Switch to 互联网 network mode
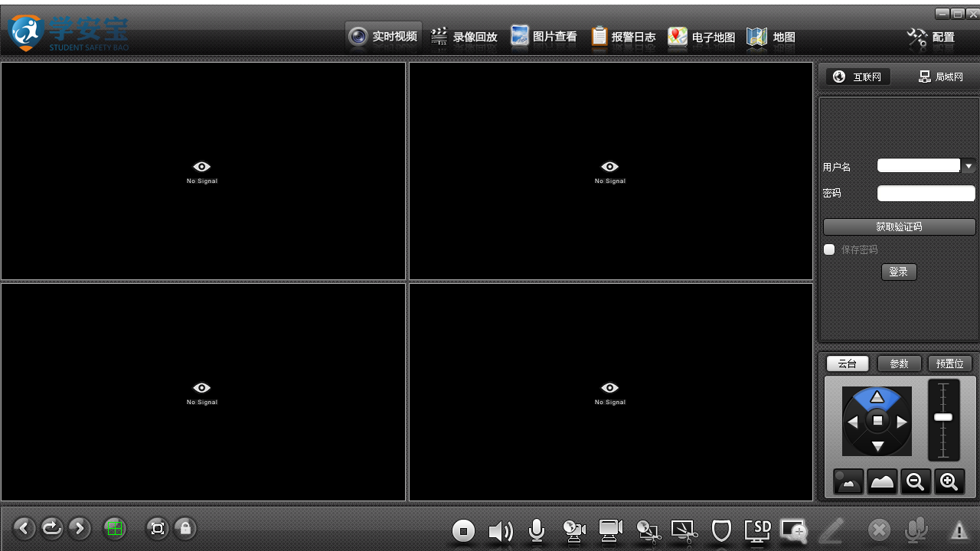Image resolution: width=980 pixels, height=551 pixels. click(857, 77)
